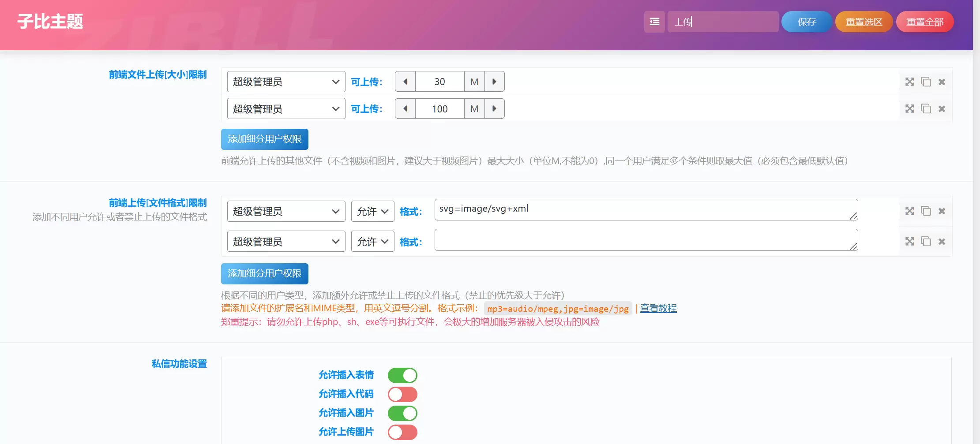This screenshot has height=444, width=980.
Task: Click the menu list icon beside search box
Action: click(x=654, y=22)
